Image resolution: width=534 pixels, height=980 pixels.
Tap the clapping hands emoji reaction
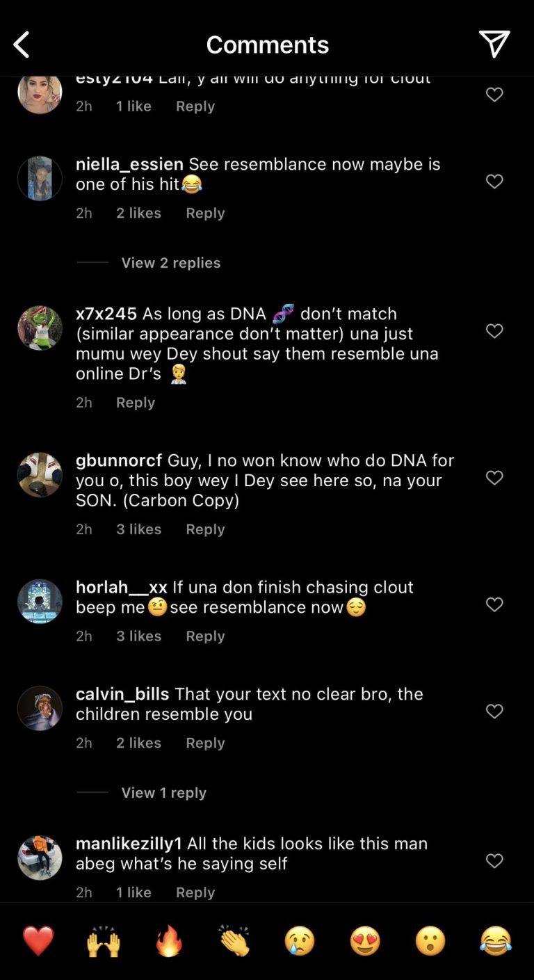pyautogui.click(x=234, y=941)
